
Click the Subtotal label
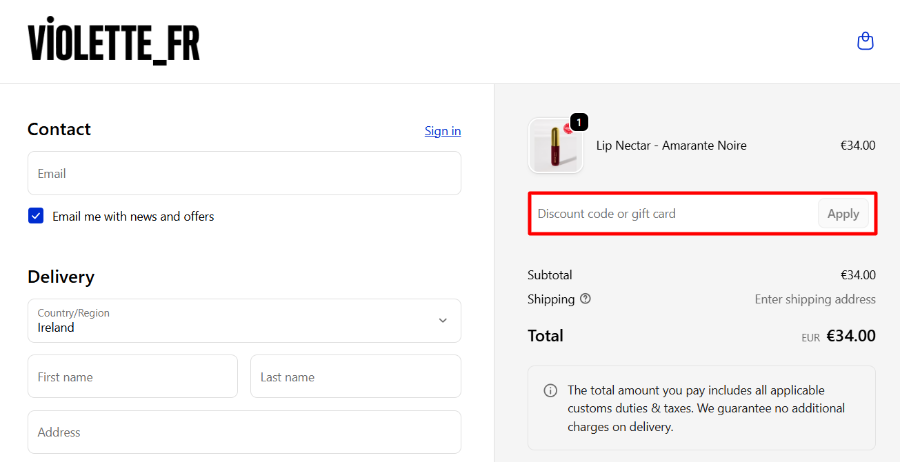550,275
